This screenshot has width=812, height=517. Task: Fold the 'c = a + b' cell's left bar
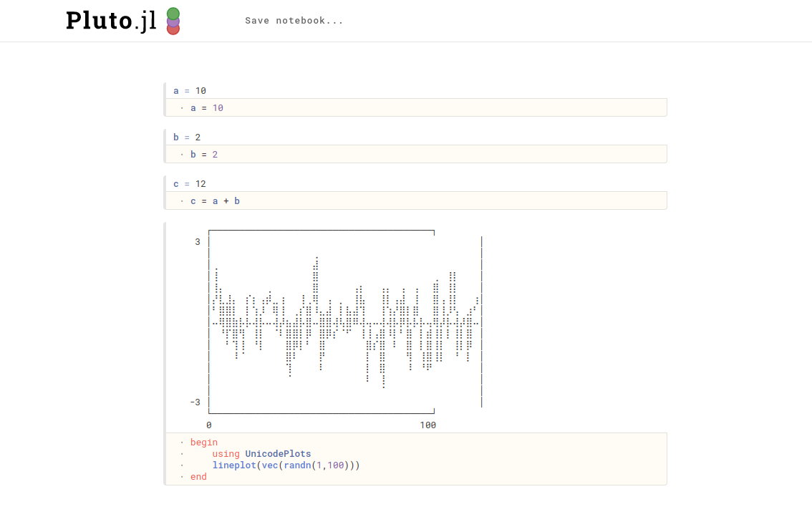[x=165, y=192]
